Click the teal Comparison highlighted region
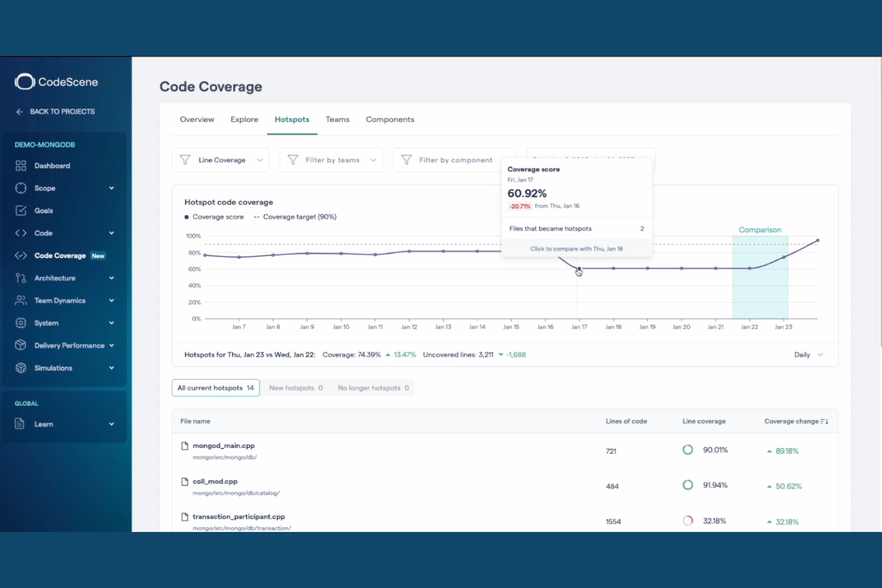 point(760,277)
